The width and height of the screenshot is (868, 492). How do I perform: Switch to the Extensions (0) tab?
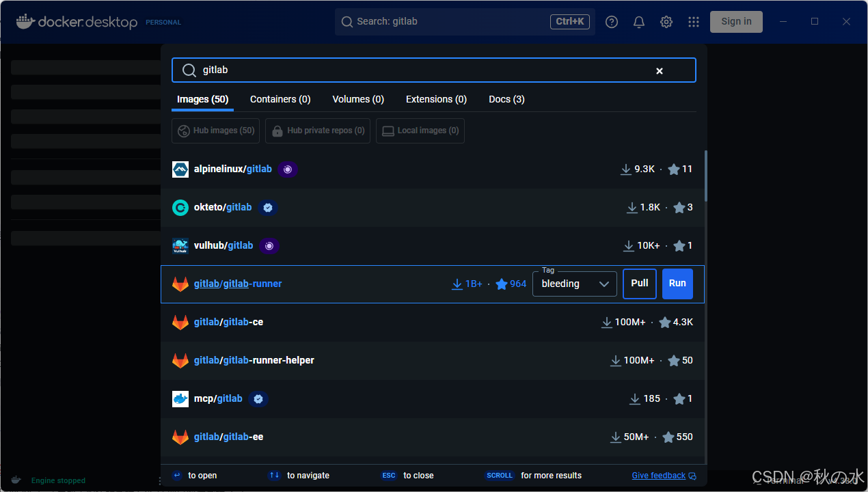pyautogui.click(x=436, y=99)
